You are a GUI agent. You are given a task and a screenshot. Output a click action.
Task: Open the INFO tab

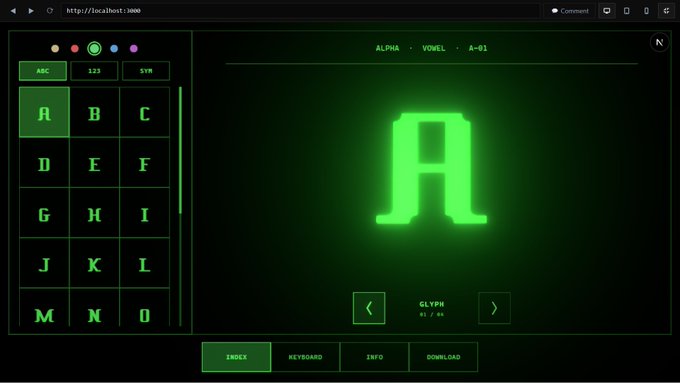click(374, 357)
